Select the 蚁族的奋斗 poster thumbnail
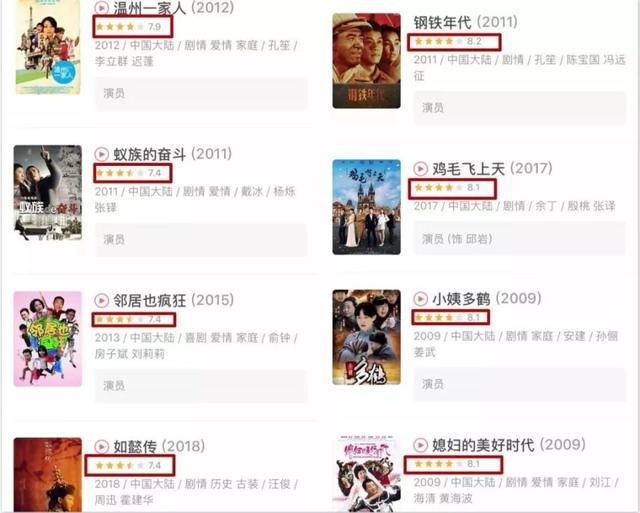 click(x=48, y=193)
